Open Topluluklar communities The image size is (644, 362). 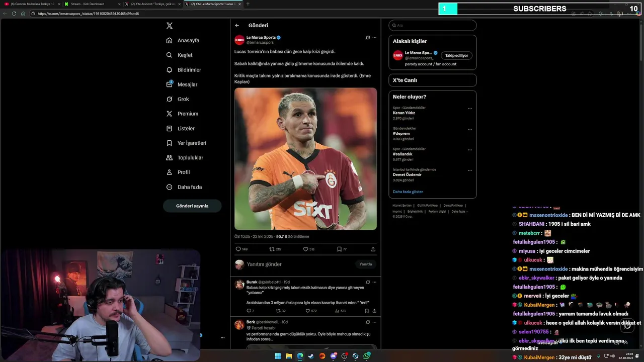pyautogui.click(x=185, y=157)
